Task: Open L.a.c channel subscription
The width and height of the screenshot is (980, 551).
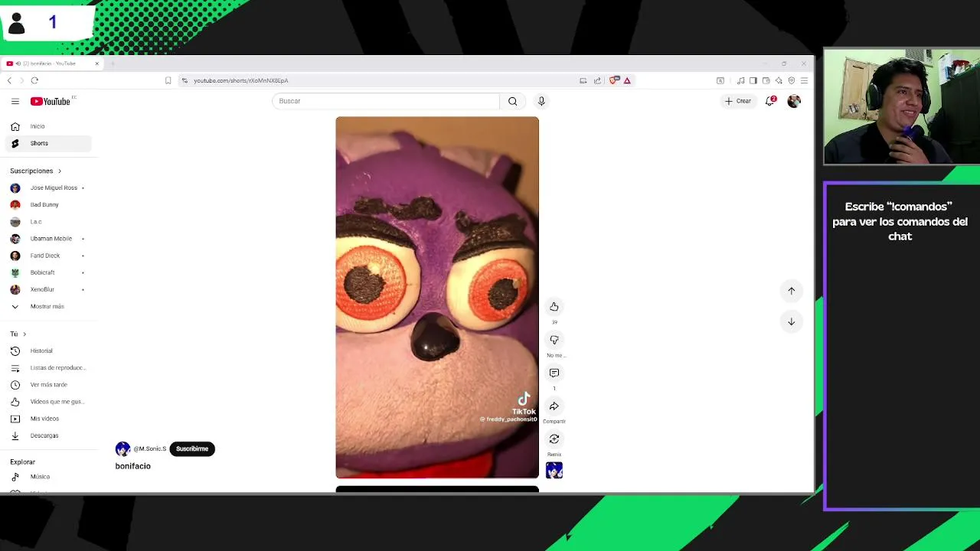Action: pos(47,222)
